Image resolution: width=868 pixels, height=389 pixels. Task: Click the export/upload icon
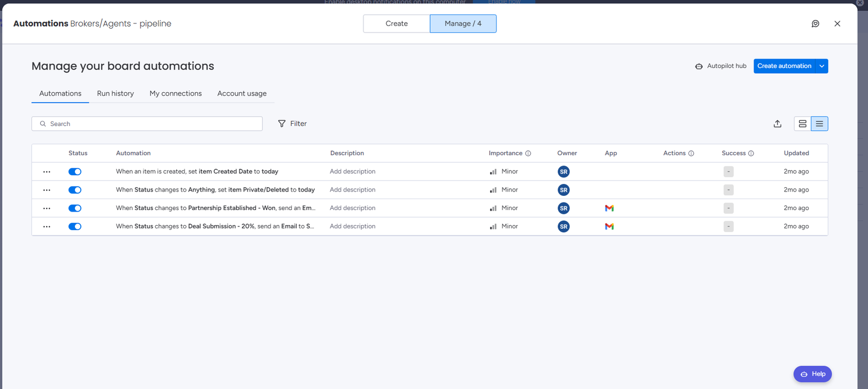point(777,124)
